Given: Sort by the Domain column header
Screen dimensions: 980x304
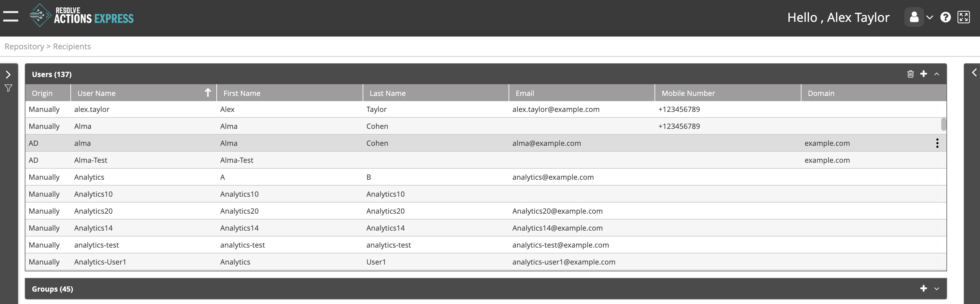Looking at the screenshot, I should tap(873, 93).
